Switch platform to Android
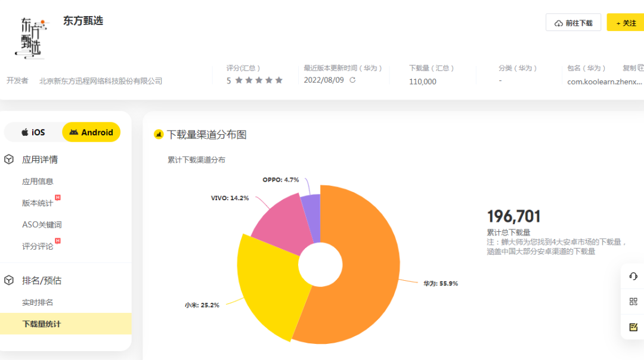 pos(91,132)
